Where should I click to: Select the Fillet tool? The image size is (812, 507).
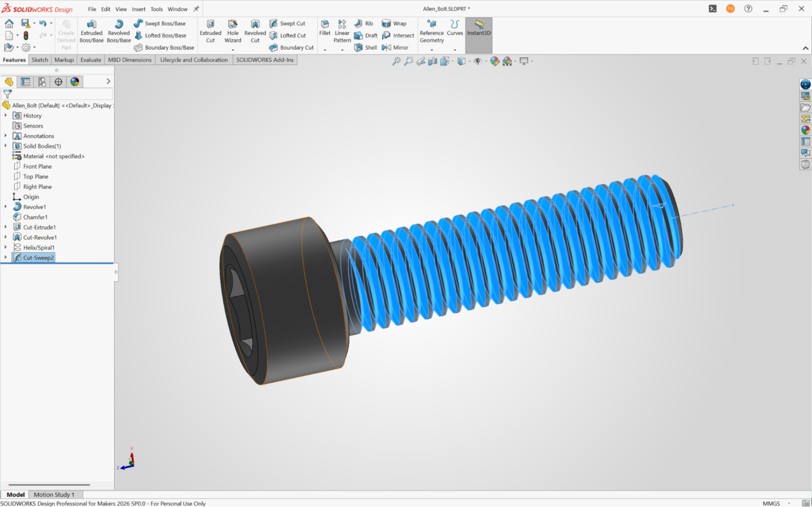coord(325,28)
